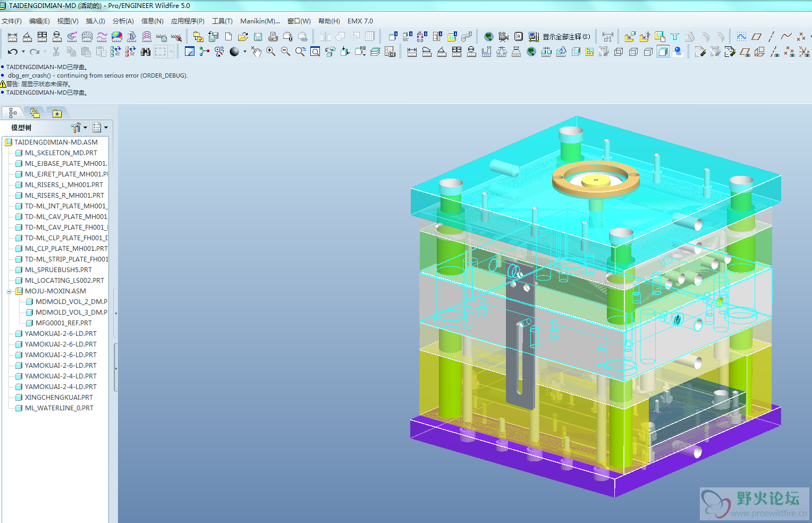Click the email attachment envelope icon
The width and height of the screenshot is (812, 523).
(287, 37)
